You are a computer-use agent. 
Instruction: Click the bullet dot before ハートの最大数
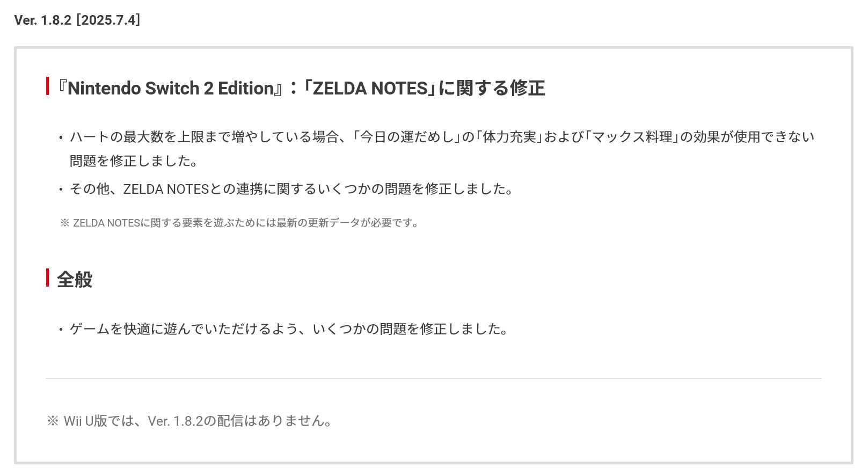click(x=61, y=138)
